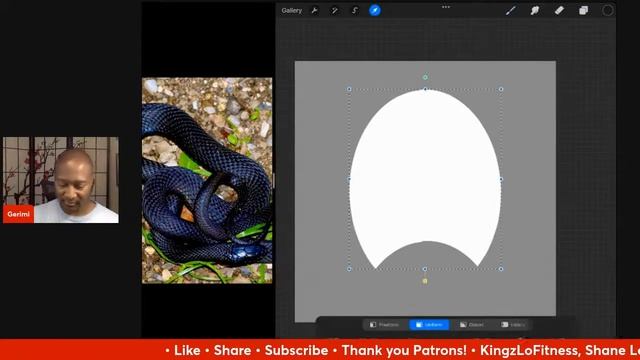Open the Layers panel icon
640x360 pixels.
584,11
